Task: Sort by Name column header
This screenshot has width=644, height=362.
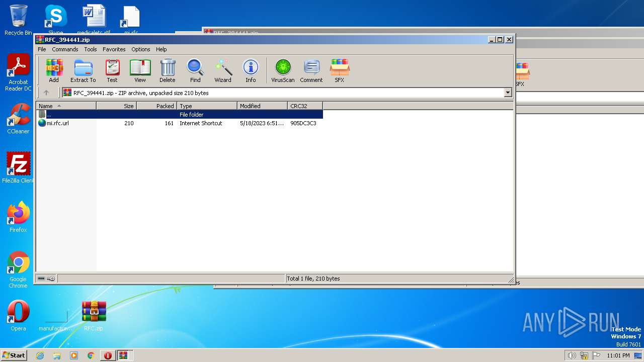Action: pos(66,106)
